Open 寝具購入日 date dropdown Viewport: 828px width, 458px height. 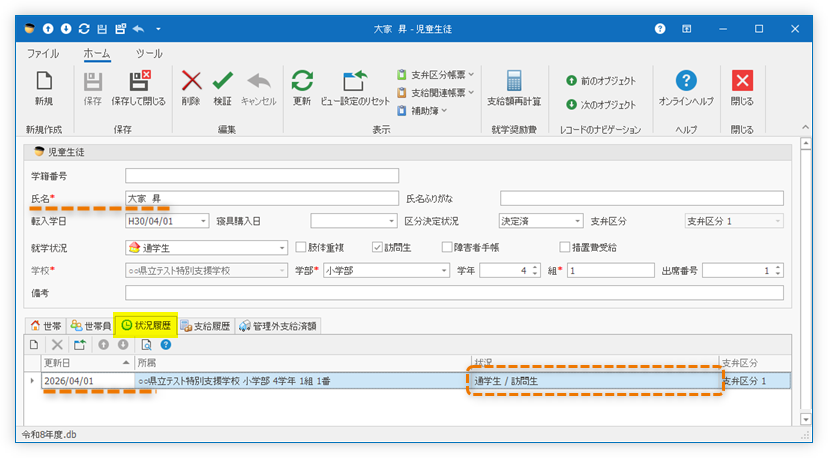[x=391, y=221]
